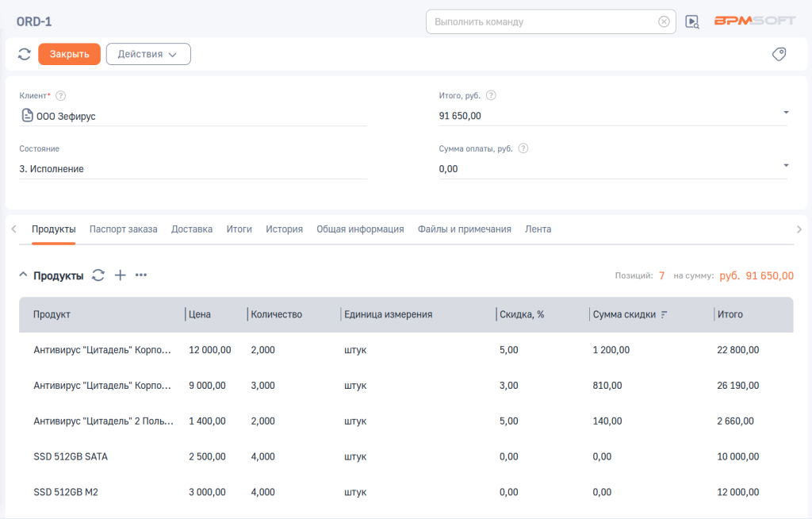Clear the command input with X icon
The image size is (812, 519).
pos(664,21)
